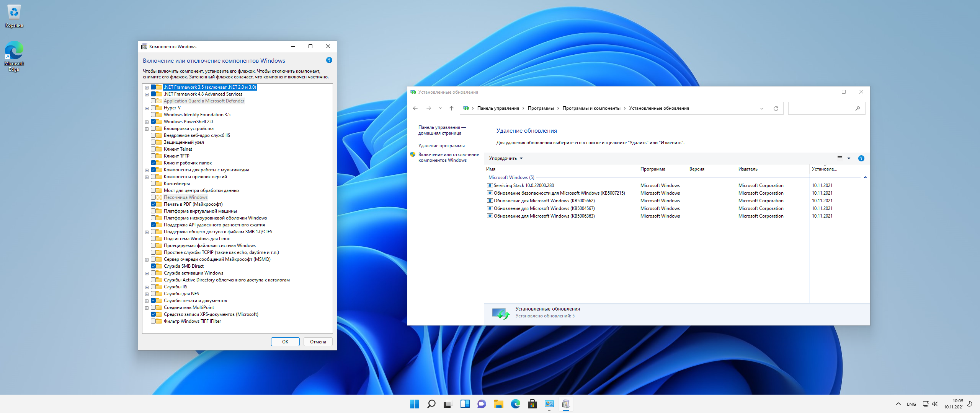Switch to Control Panel taskbar icon

[x=549, y=404]
